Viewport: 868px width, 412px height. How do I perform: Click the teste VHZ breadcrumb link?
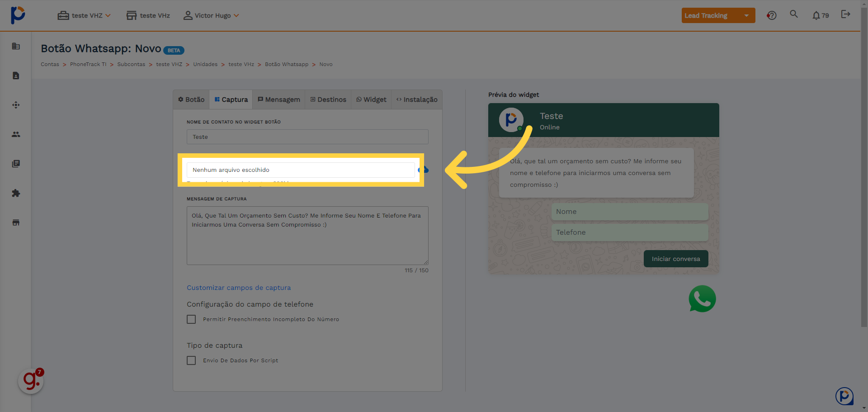tap(169, 64)
